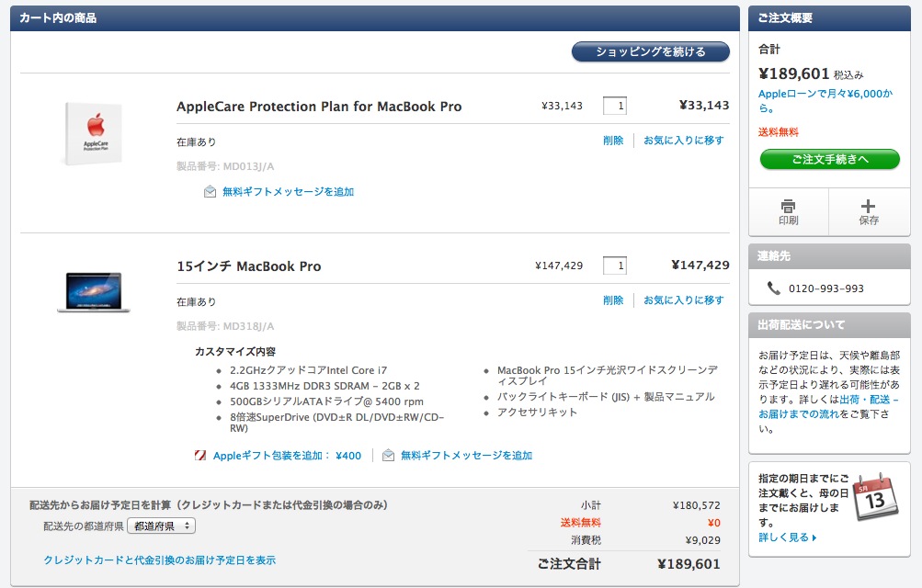922x588 pixels.
Task: Move AppleCare item to favorites
Action: 683,141
